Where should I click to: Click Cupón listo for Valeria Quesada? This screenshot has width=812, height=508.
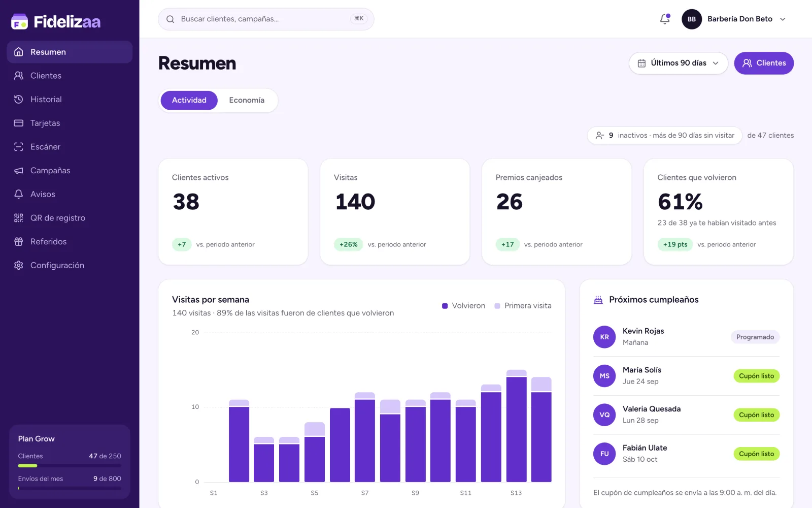pos(757,415)
